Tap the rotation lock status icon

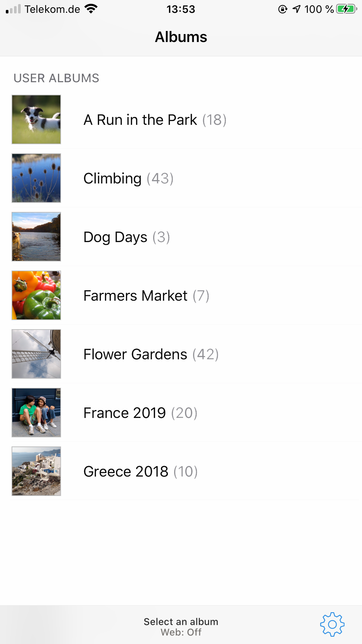(x=282, y=9)
